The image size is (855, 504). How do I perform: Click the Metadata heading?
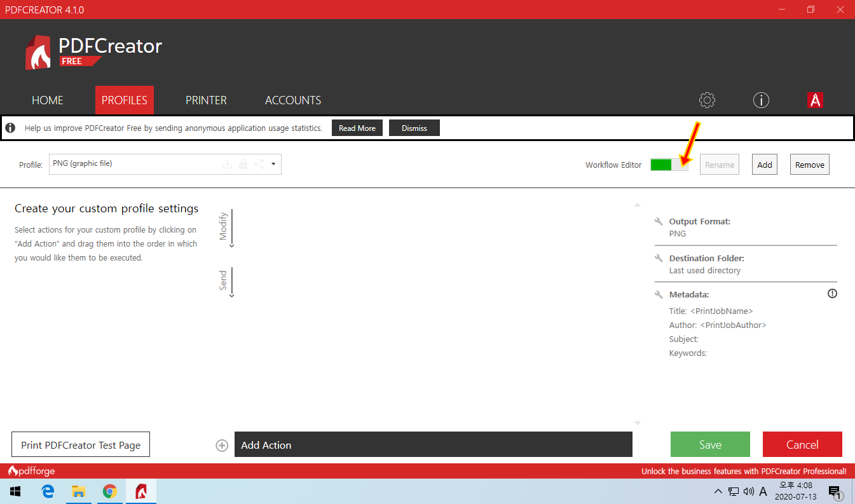point(689,295)
